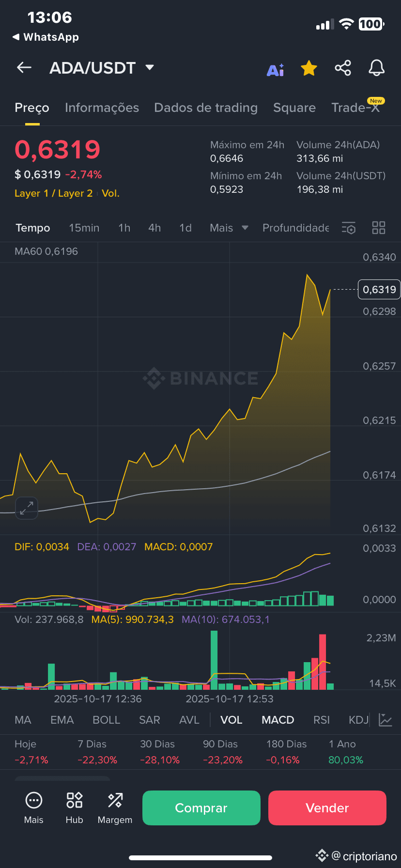
Task: Tap the green Comprar button
Action: (x=201, y=808)
